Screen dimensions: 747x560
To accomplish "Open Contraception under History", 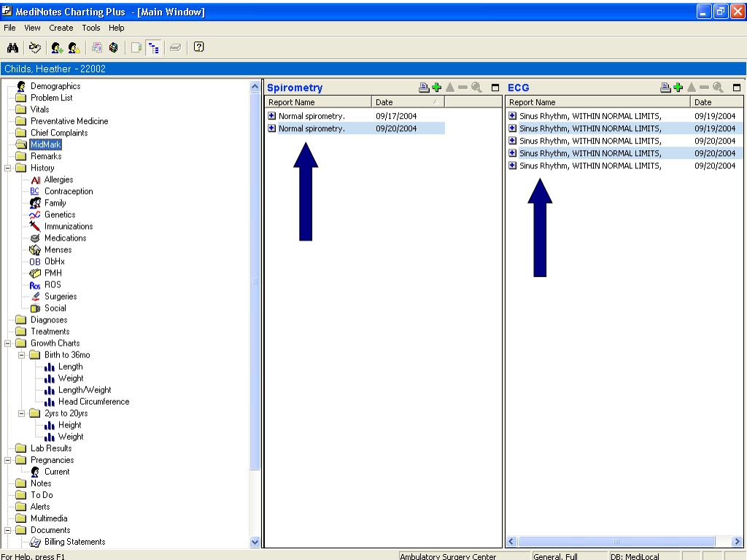I will [x=69, y=192].
